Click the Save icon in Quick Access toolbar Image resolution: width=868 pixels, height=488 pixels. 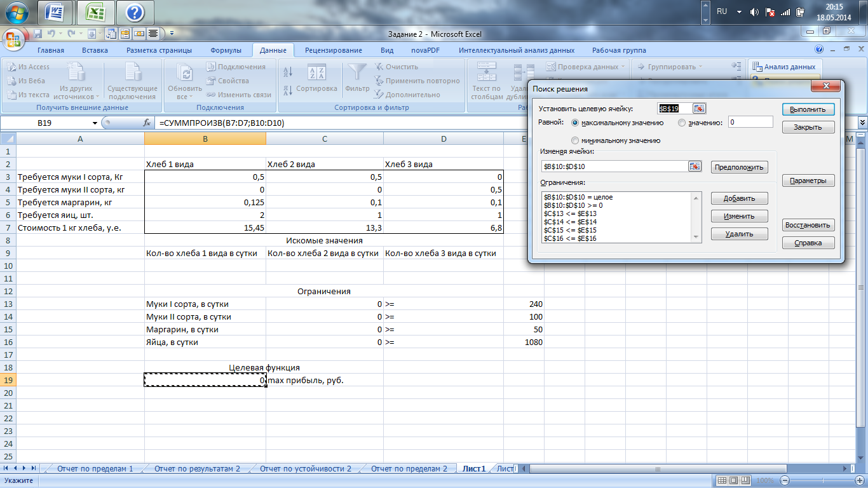coord(37,34)
